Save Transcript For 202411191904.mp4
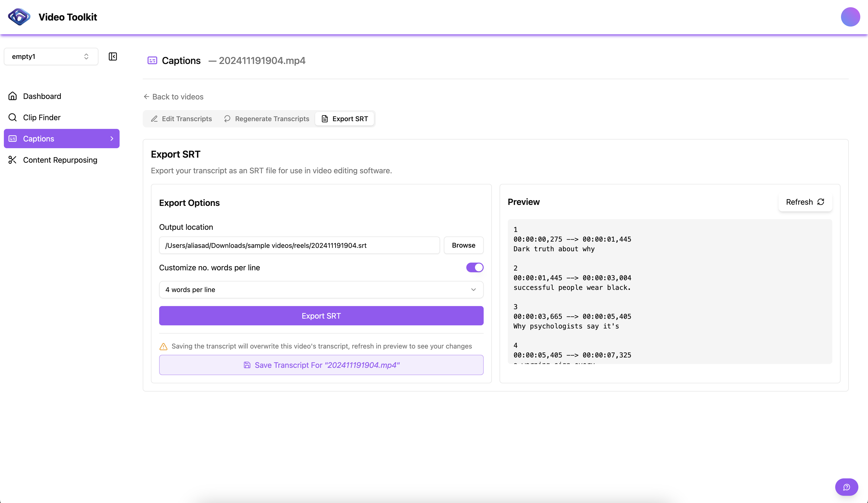Image resolution: width=868 pixels, height=503 pixels. [321, 365]
